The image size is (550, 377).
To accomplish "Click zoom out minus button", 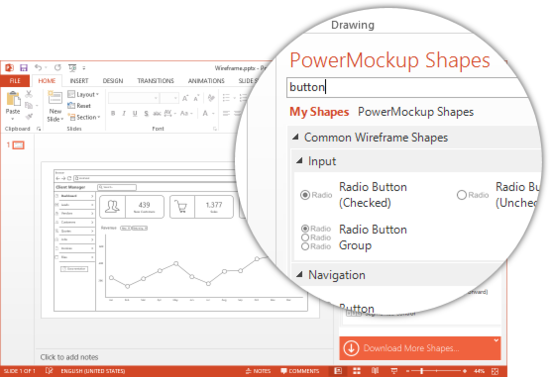I will [408, 371].
